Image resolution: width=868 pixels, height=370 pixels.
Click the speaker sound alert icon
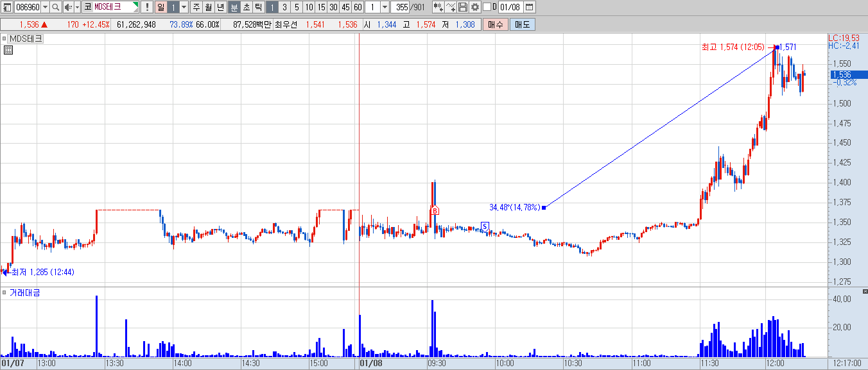point(68,7)
